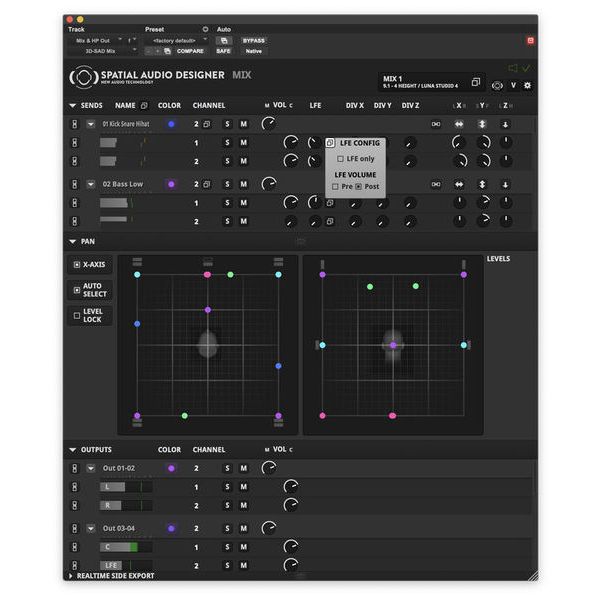Click the Out 01-02 color dot

(x=171, y=468)
